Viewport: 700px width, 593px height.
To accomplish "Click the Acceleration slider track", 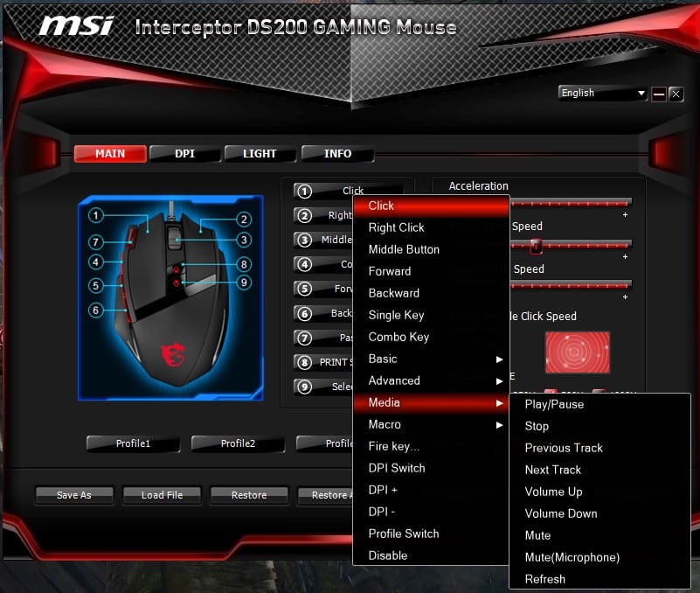I will click(x=571, y=203).
